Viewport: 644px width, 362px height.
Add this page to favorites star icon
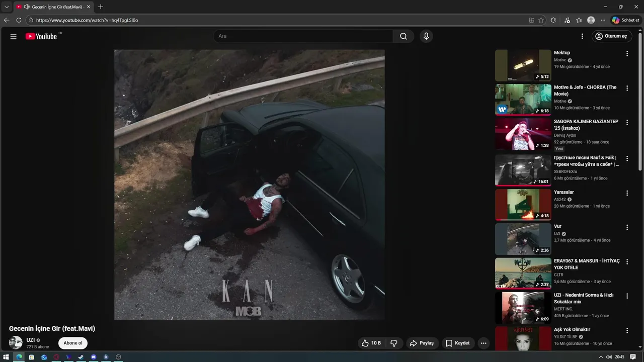pos(541,20)
